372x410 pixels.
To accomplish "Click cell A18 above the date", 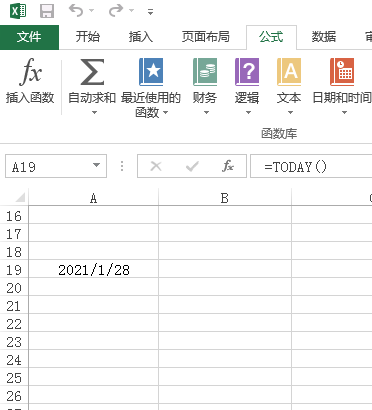I will click(94, 251).
